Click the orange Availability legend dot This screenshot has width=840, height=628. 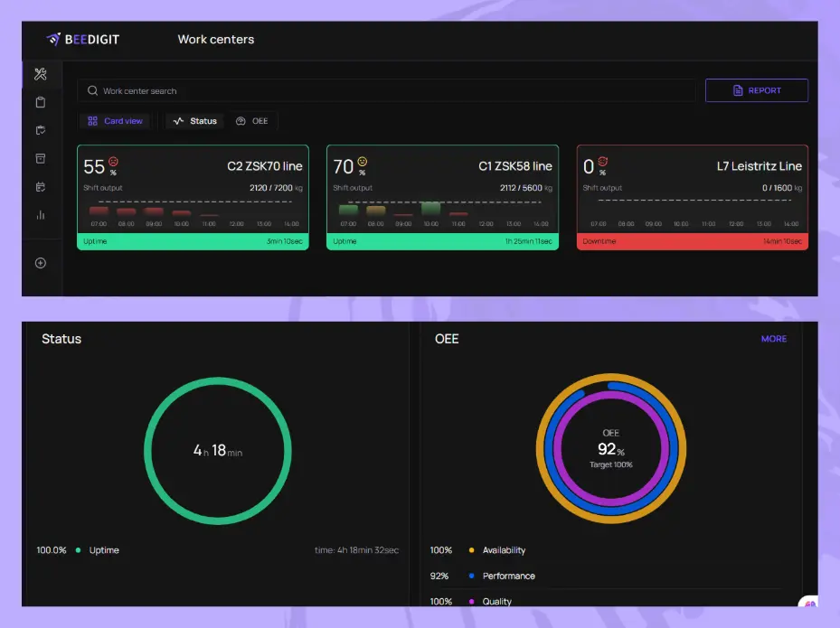coord(471,549)
